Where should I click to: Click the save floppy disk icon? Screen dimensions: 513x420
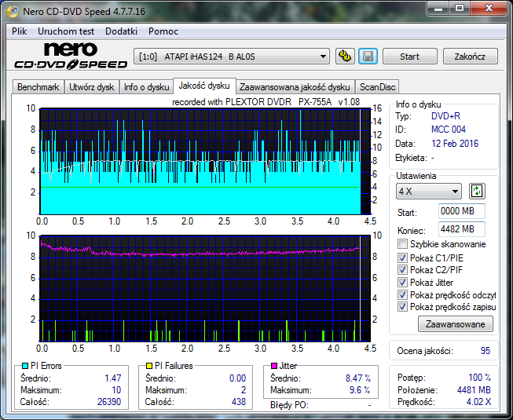(368, 57)
